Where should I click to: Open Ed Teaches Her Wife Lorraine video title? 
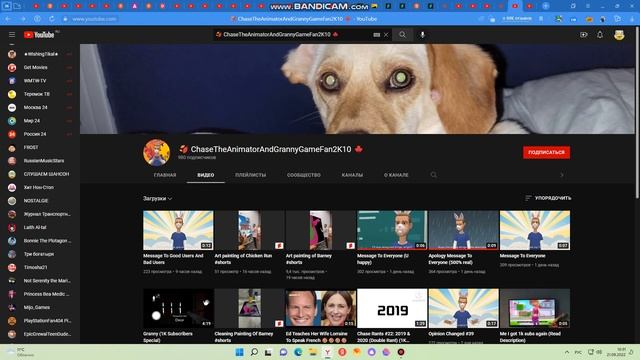click(x=317, y=337)
